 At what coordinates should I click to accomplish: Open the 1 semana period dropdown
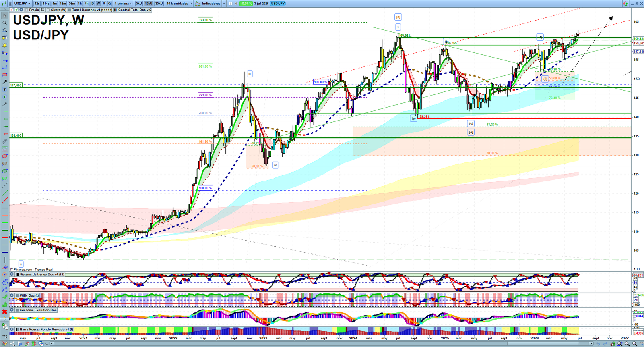[123, 3]
